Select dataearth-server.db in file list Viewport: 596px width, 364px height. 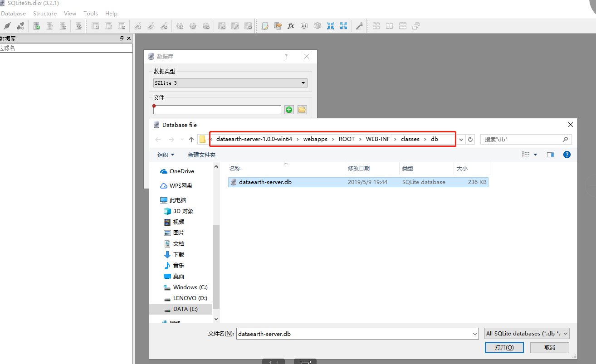[358, 182]
